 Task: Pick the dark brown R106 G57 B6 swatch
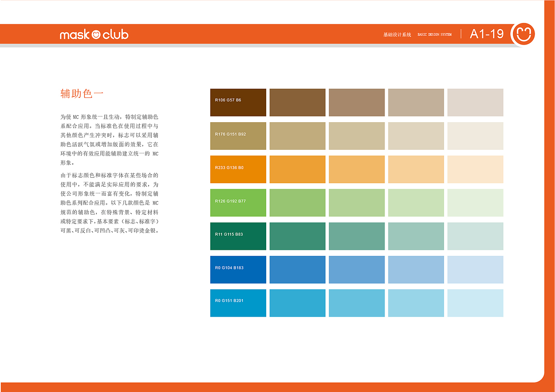pyautogui.click(x=238, y=102)
